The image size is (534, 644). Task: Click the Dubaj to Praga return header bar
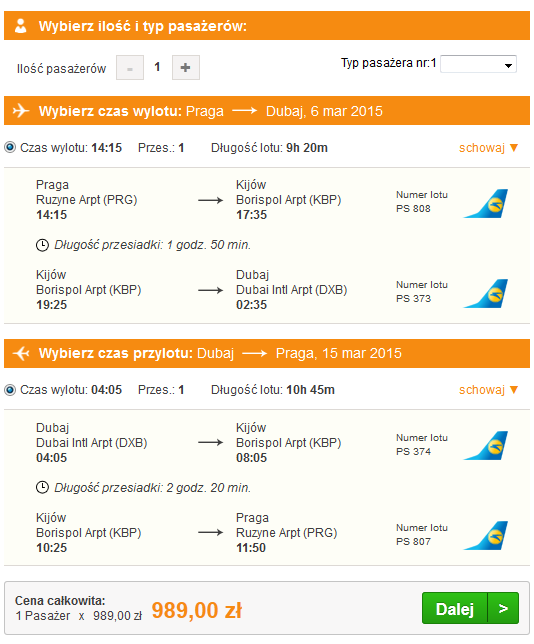point(267,353)
